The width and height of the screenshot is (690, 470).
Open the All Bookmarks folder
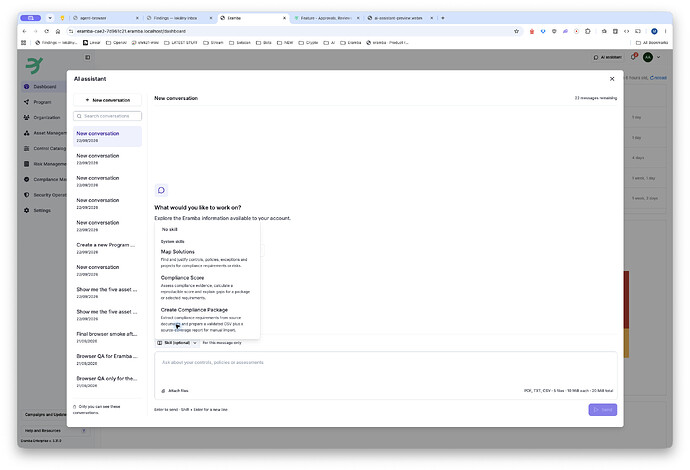652,43
